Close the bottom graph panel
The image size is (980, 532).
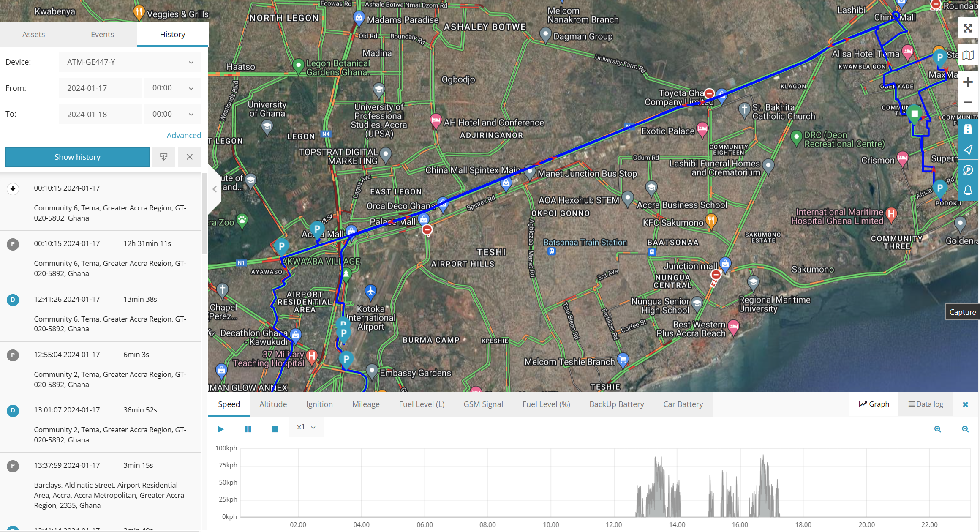(965, 405)
